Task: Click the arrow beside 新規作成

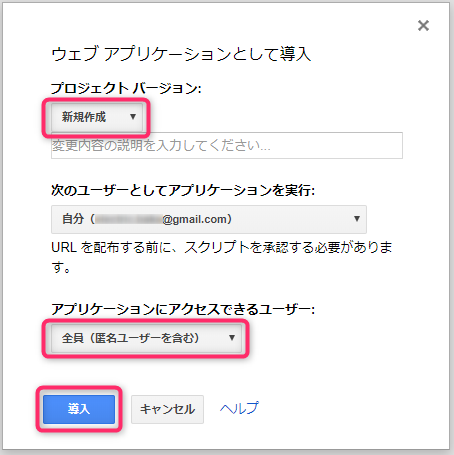Action: coord(133,117)
